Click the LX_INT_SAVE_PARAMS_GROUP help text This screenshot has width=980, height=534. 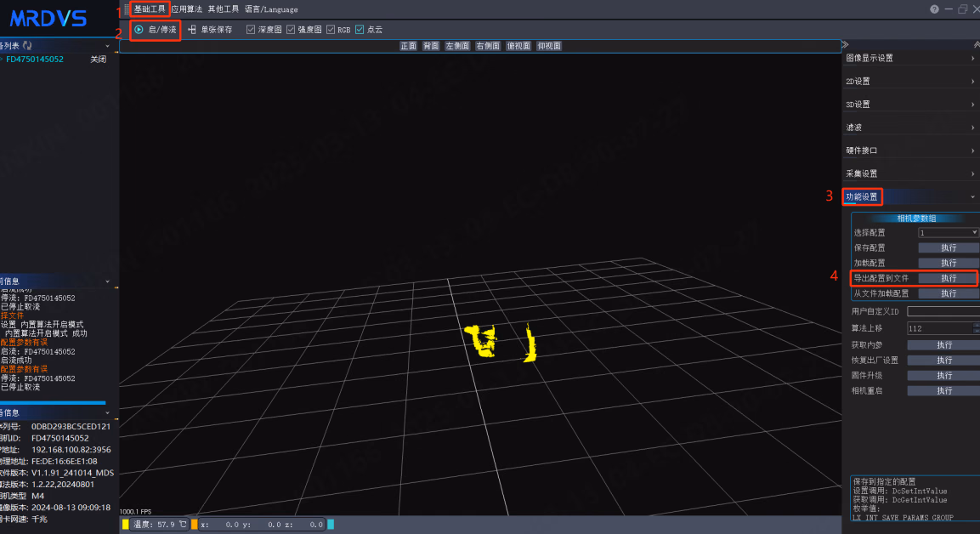pos(904,518)
